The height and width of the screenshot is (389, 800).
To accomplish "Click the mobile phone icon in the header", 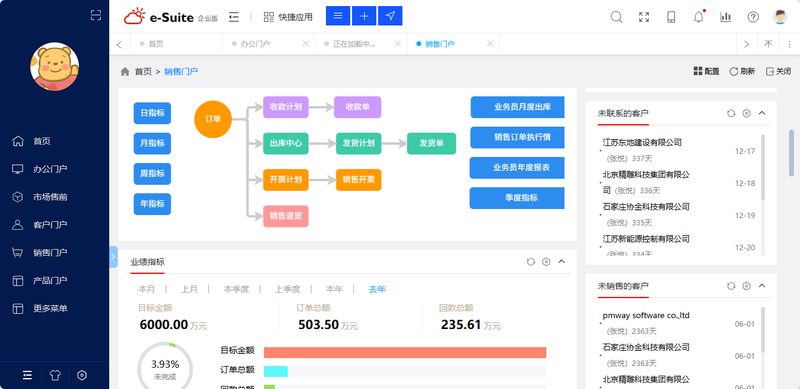I will tap(671, 17).
